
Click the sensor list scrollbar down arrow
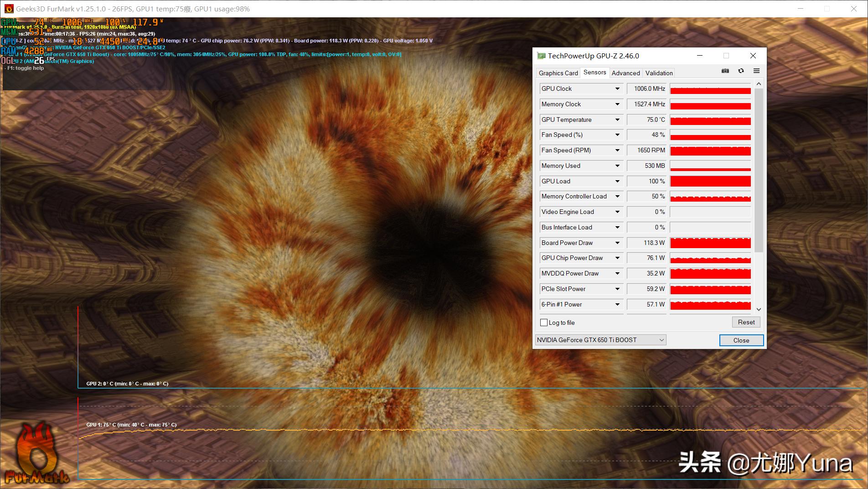759,309
